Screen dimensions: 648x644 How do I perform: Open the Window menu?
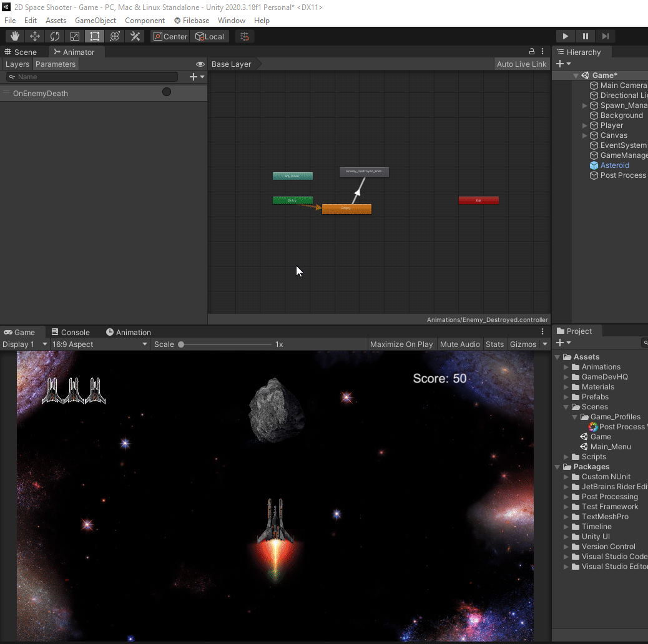[x=232, y=20]
